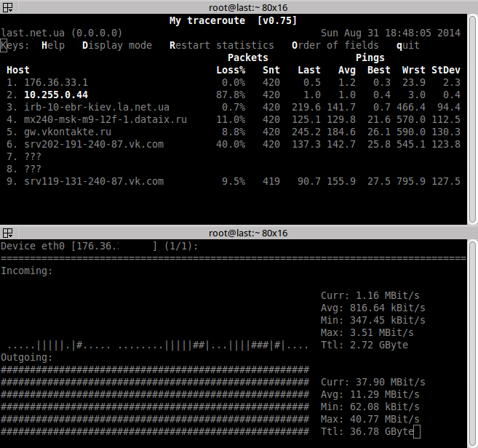Click the Incoming traffic graph bars
The height and width of the screenshot is (448, 478).
tap(157, 345)
